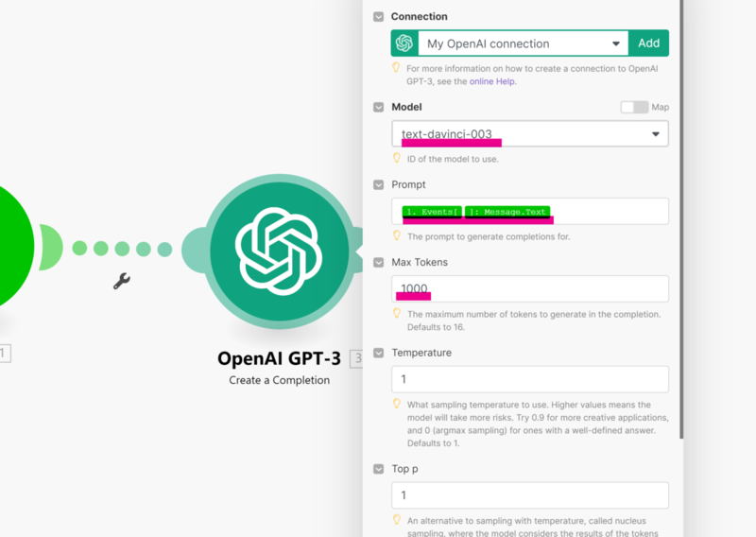Collapse the Connection section toggle
756x537 pixels.
pyautogui.click(x=379, y=17)
